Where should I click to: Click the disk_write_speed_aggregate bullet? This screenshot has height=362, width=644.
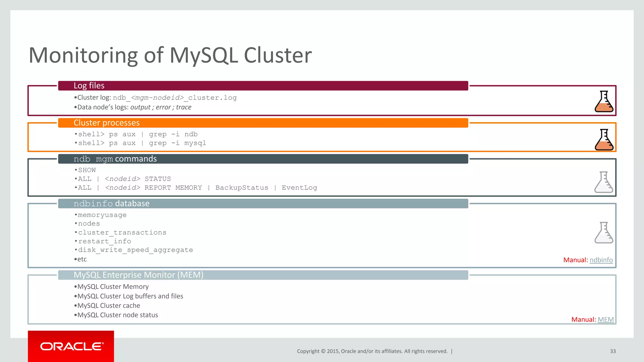(x=134, y=250)
